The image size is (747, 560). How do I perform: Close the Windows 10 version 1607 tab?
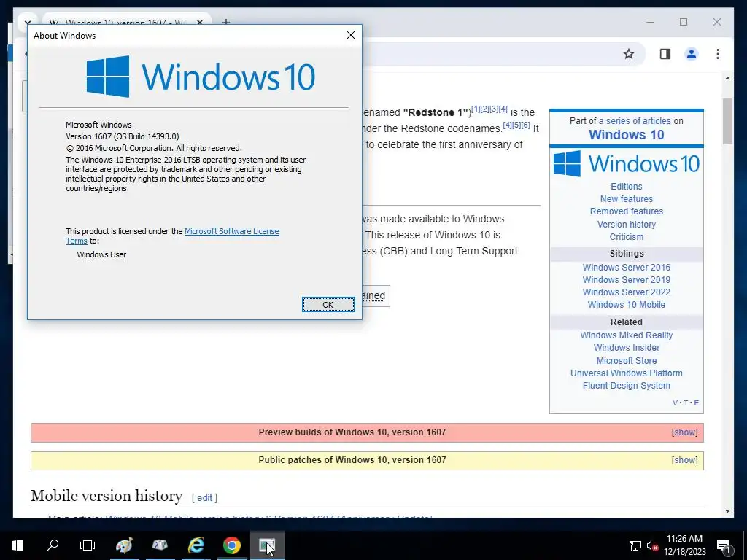[x=200, y=22]
